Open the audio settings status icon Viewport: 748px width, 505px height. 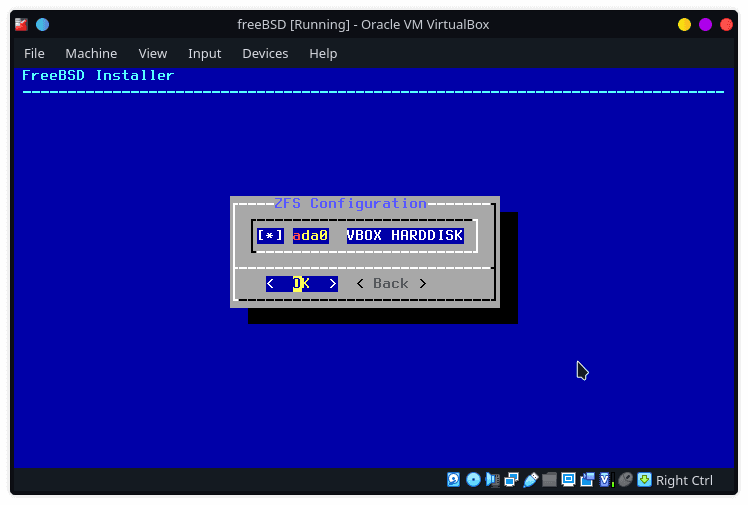[x=492, y=480]
